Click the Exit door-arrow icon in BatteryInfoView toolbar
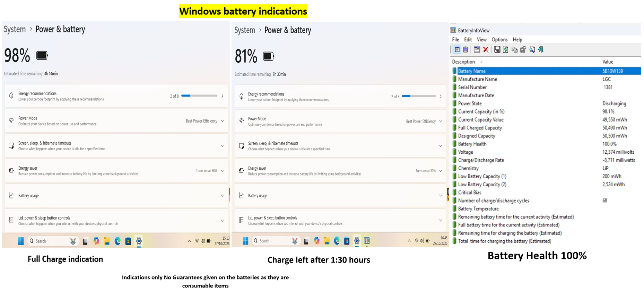The width and height of the screenshot is (644, 294). (x=541, y=50)
